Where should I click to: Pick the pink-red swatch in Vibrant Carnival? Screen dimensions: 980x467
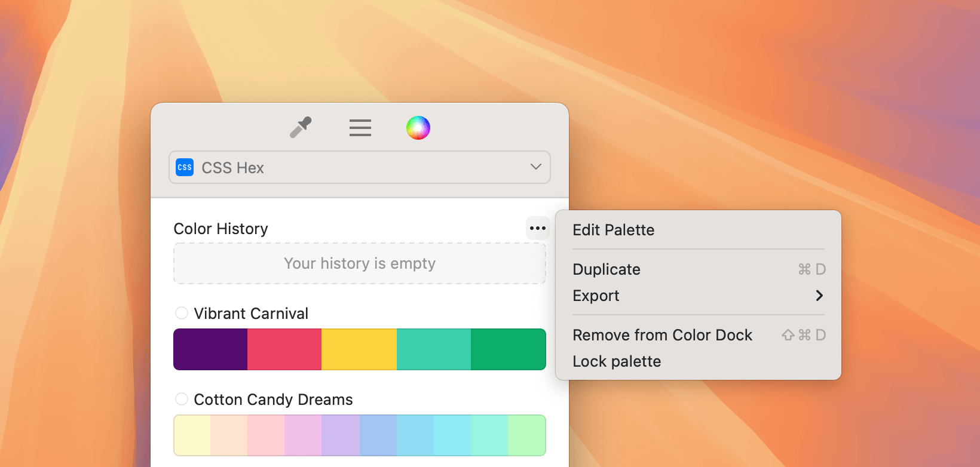point(284,349)
